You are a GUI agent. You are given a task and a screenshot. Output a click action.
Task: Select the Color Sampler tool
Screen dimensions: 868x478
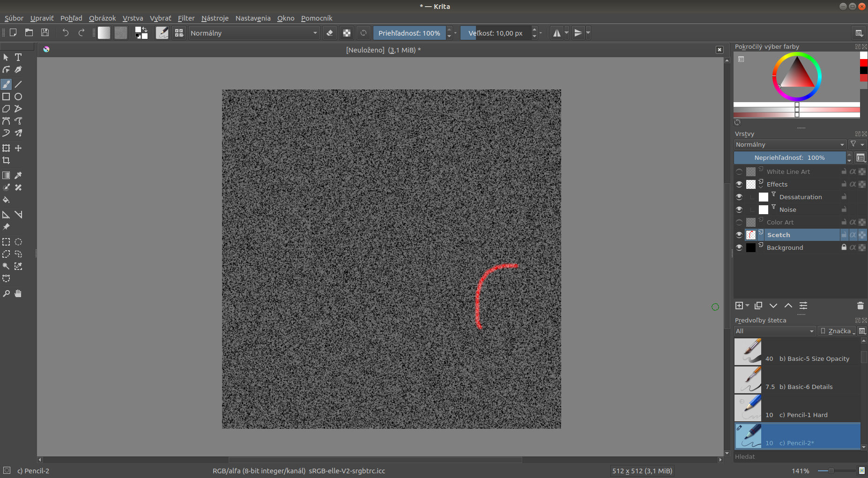click(x=18, y=175)
